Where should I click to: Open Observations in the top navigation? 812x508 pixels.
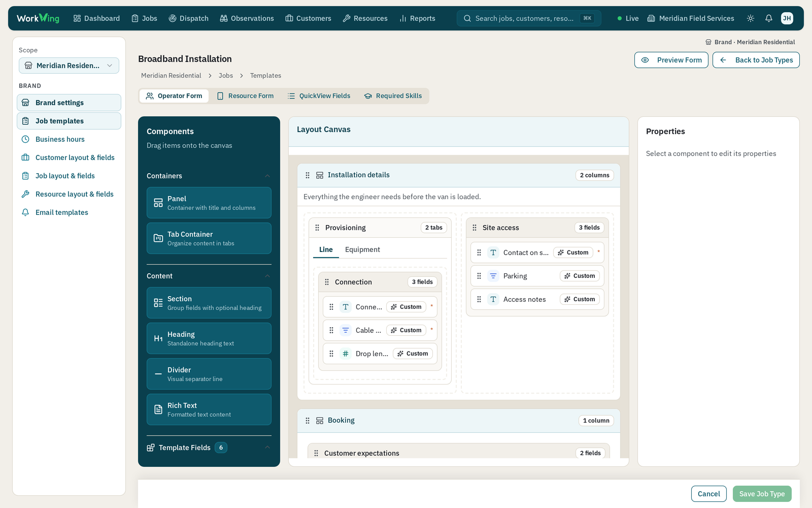pyautogui.click(x=247, y=18)
